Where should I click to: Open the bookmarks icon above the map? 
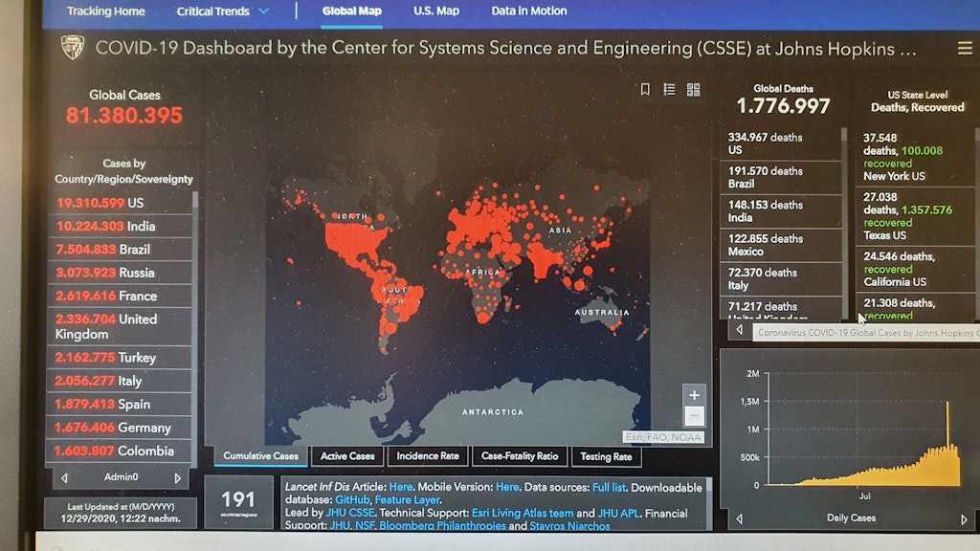645,89
